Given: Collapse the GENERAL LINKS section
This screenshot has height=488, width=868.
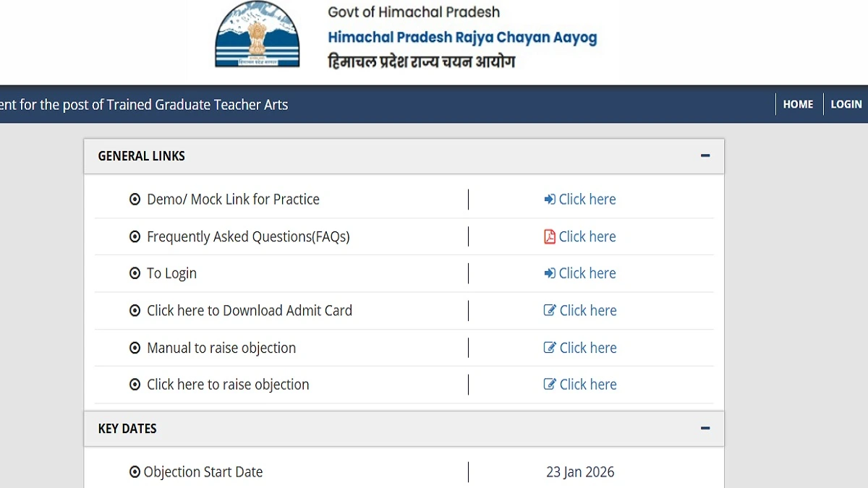Looking at the screenshot, I should tap(705, 155).
